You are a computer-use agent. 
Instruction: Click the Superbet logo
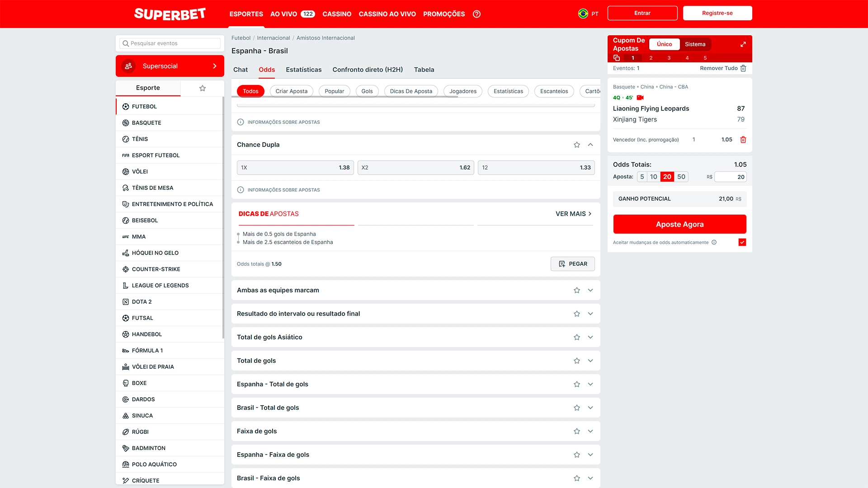tap(170, 14)
